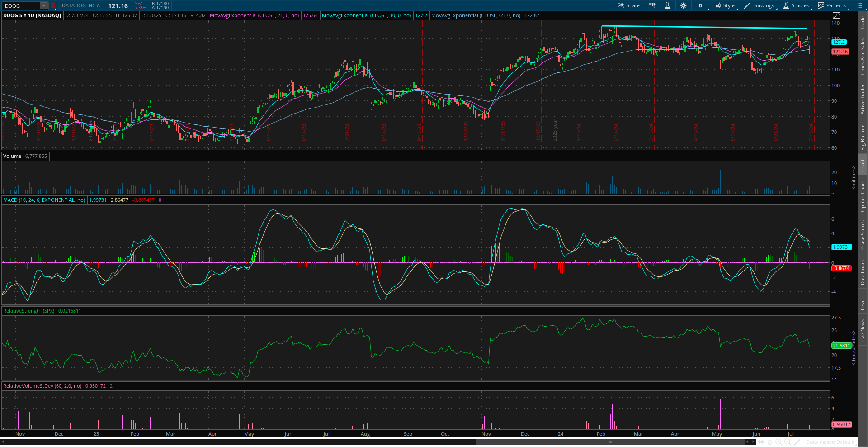Select the Chart sidebar tab
The width and height of the screenshot is (868, 447).
(863, 165)
